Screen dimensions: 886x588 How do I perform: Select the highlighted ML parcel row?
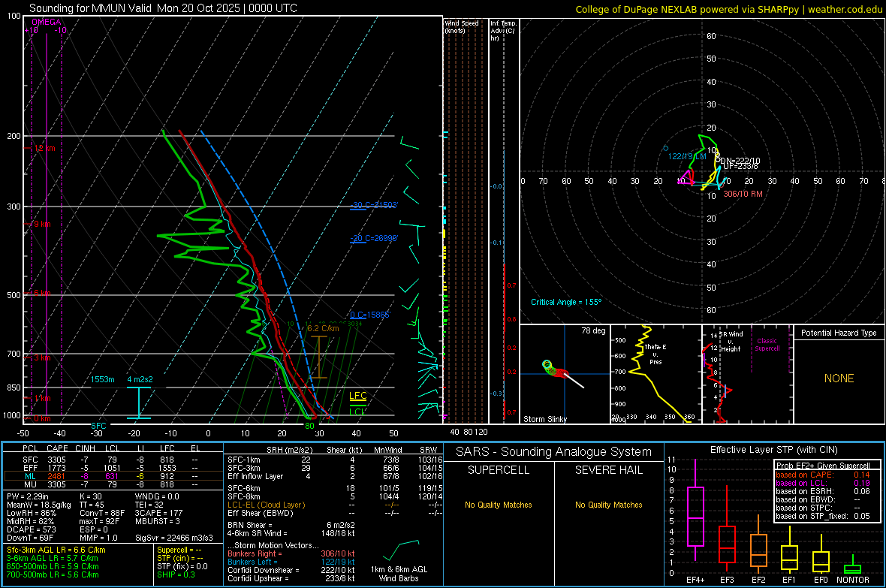pos(113,476)
